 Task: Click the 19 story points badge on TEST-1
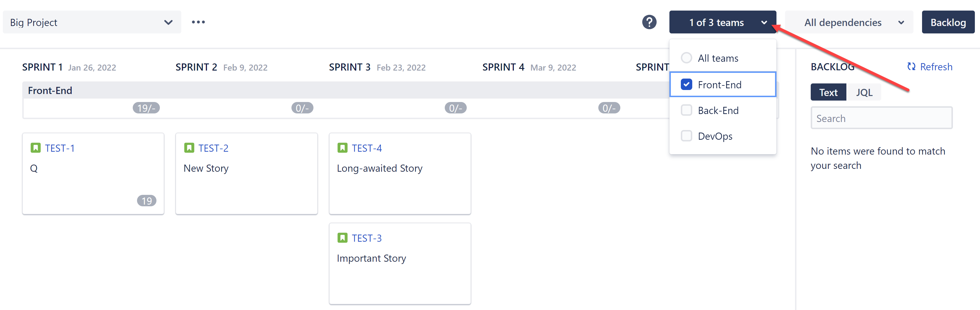pos(146,201)
